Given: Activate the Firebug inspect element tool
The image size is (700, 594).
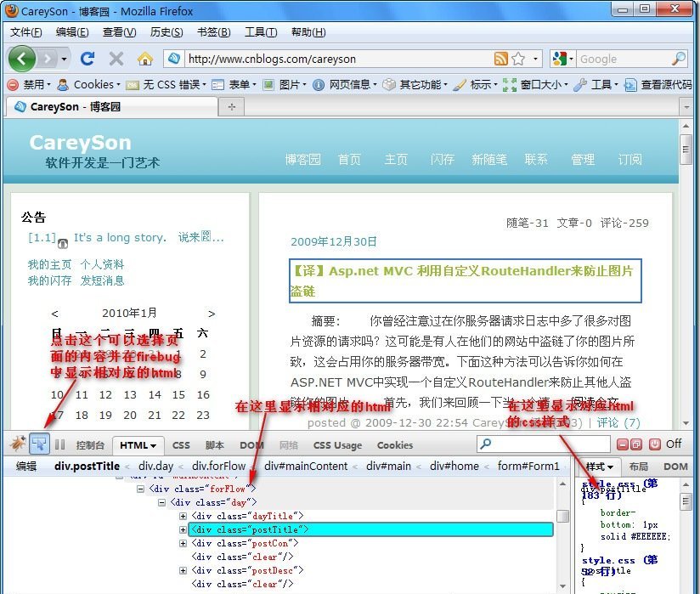Looking at the screenshot, I should tap(39, 444).
